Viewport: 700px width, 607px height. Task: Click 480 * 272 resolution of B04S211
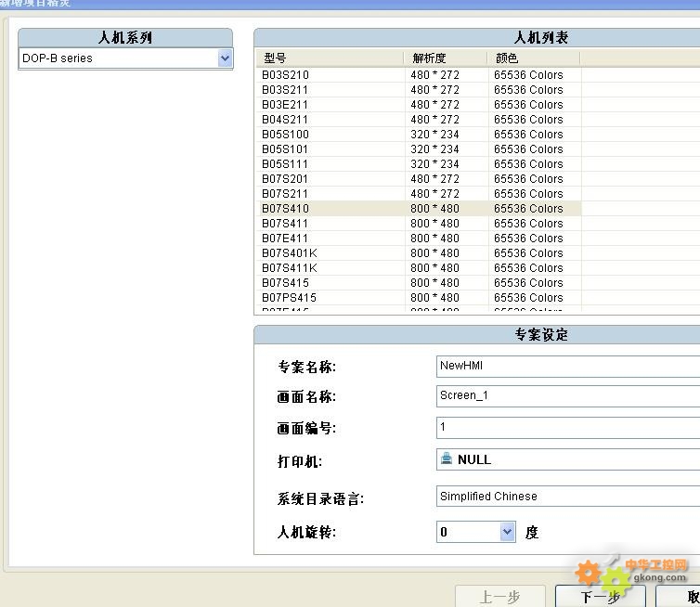click(434, 120)
